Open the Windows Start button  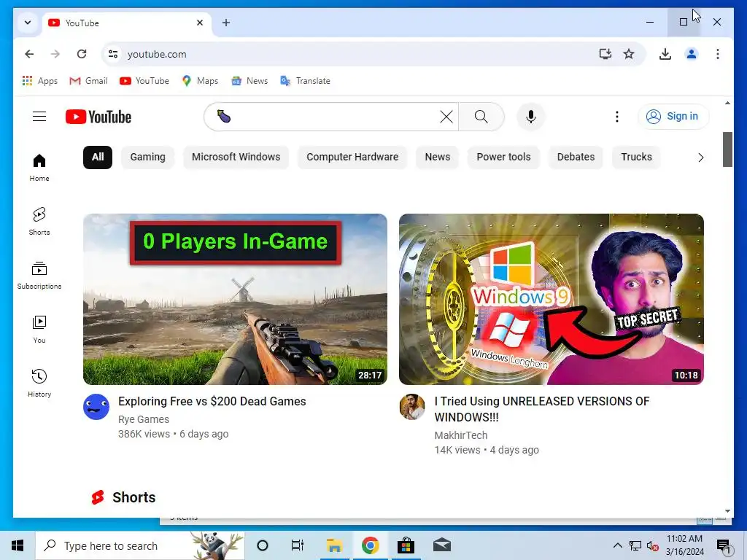click(18, 545)
